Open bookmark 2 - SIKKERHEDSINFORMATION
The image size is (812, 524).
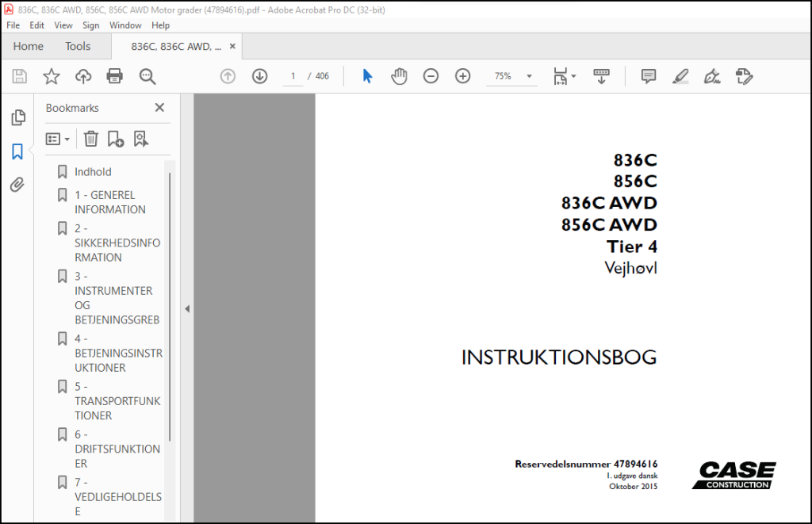(x=117, y=243)
